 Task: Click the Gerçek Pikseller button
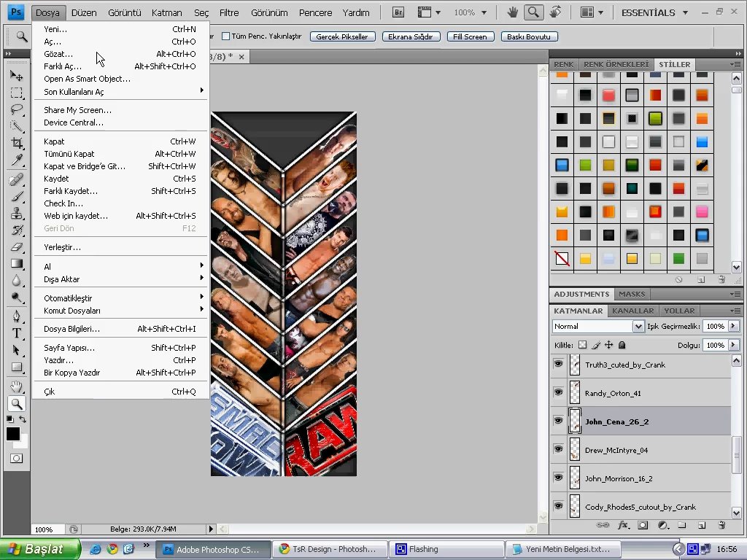342,36
